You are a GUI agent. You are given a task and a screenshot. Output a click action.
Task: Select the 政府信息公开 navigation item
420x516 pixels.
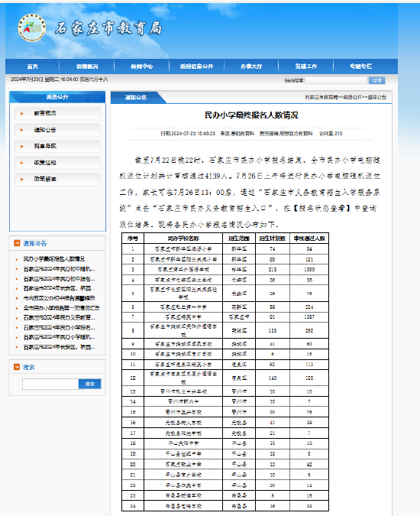tap(196, 67)
